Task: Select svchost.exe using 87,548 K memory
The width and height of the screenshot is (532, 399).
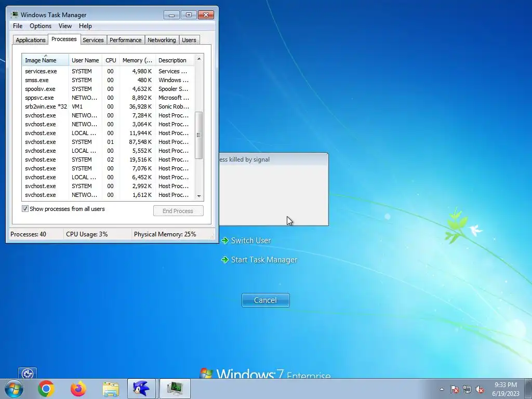Action: point(108,142)
